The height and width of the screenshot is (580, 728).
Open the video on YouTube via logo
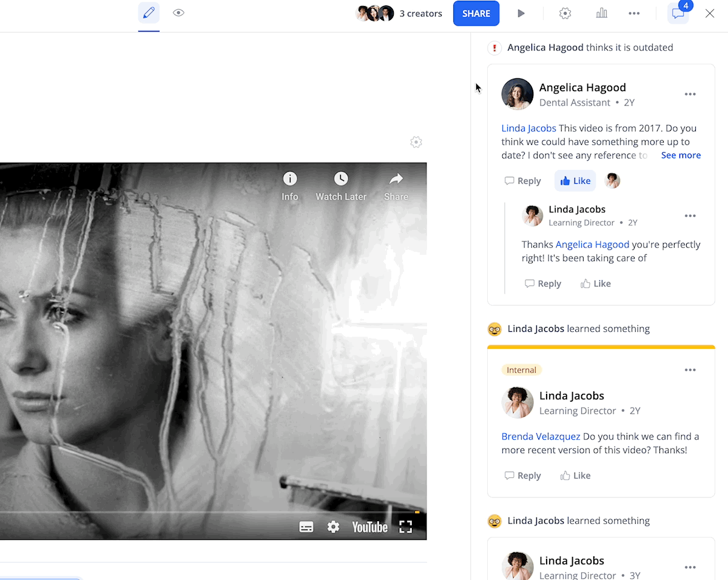pyautogui.click(x=370, y=527)
